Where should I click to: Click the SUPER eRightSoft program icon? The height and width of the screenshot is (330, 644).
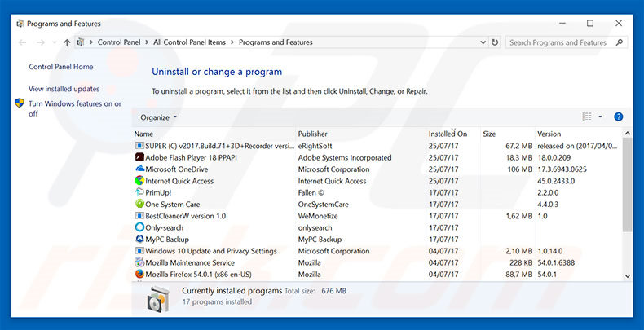(139, 146)
